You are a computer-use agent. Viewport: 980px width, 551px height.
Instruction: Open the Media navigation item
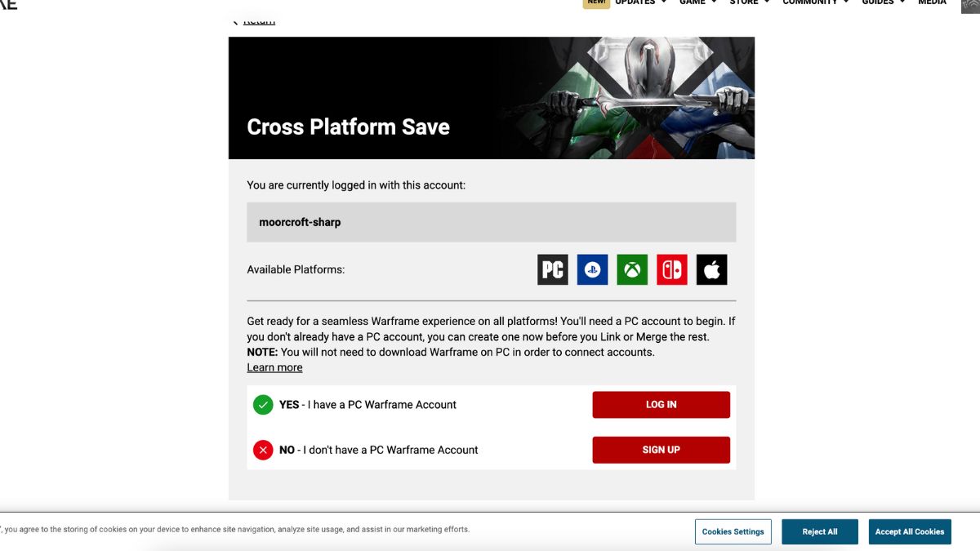pyautogui.click(x=932, y=2)
